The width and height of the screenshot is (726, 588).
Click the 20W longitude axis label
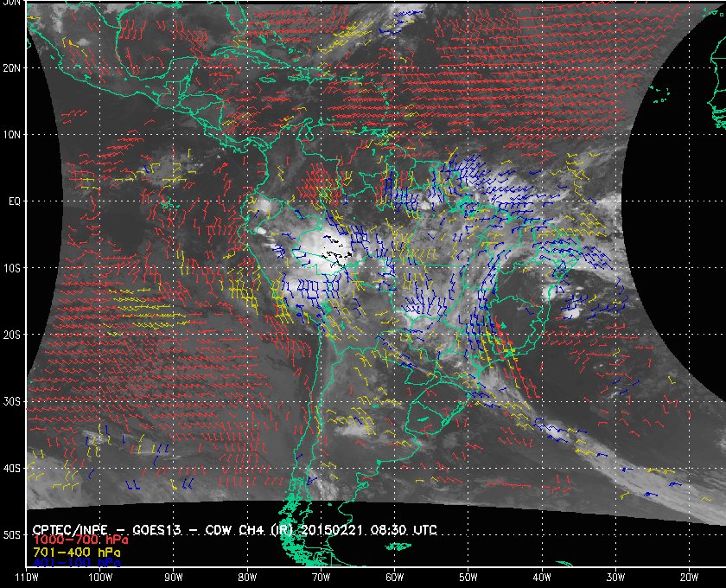689,577
